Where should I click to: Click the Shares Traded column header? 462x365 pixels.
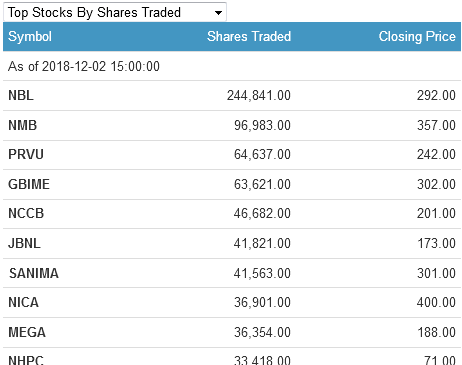point(249,36)
